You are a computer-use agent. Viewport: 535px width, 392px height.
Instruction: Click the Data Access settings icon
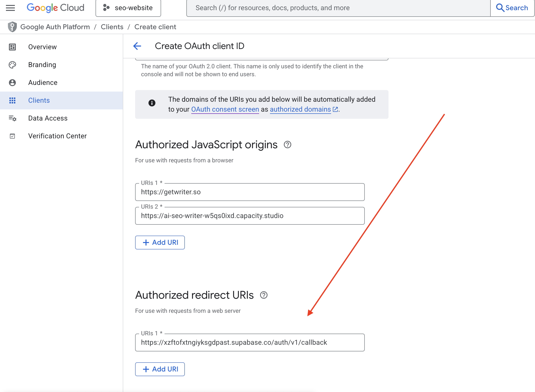[12, 118]
